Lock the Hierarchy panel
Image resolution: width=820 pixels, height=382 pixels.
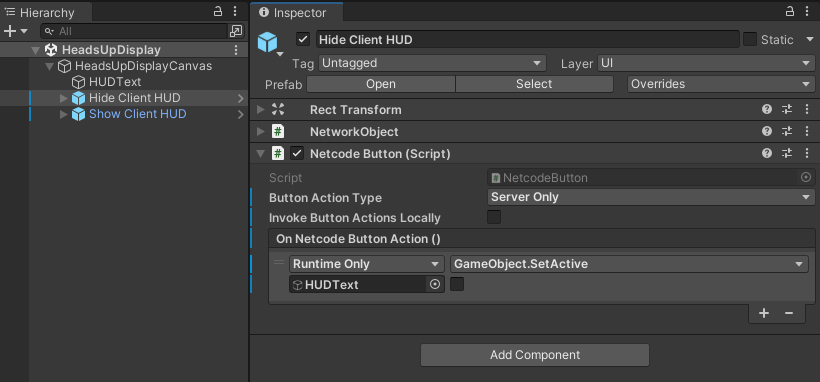218,11
